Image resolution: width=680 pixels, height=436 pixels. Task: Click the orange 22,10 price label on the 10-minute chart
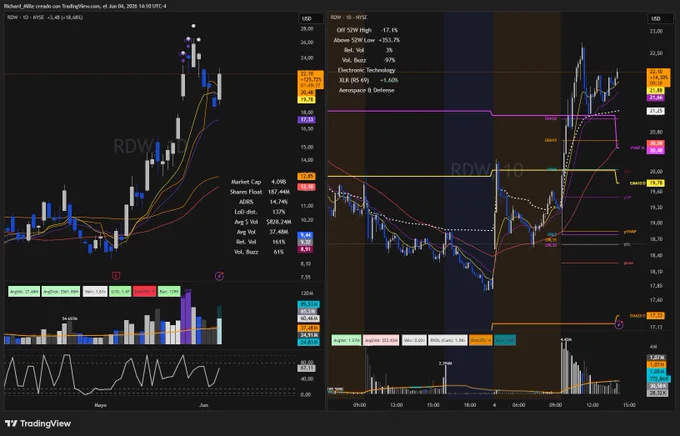pyautogui.click(x=658, y=77)
